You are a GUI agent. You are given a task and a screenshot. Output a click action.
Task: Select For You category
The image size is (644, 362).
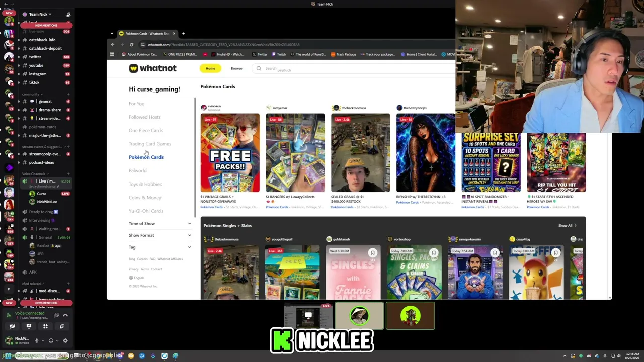(x=136, y=104)
